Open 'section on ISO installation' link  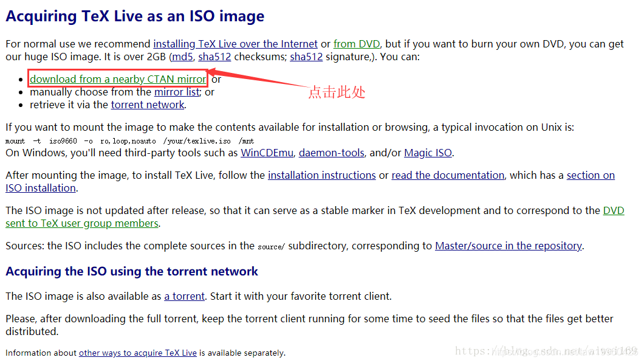[591, 175]
